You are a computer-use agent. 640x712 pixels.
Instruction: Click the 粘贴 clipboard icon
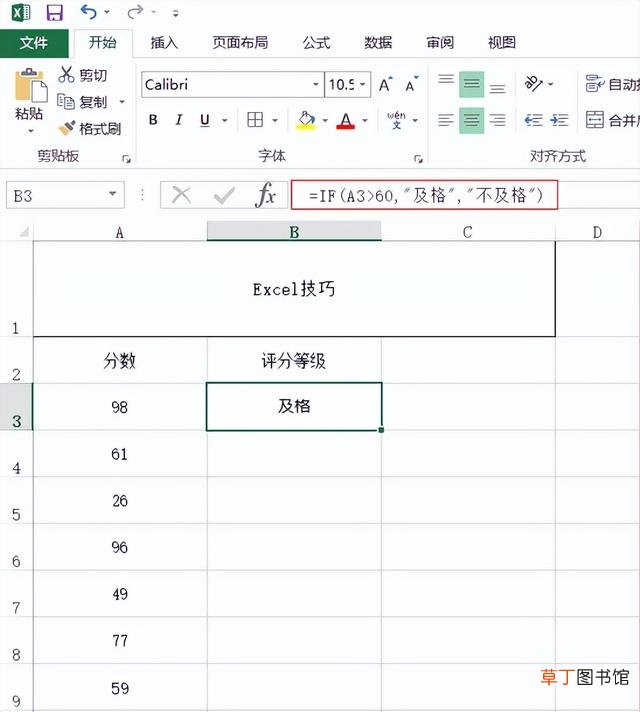click(30, 85)
